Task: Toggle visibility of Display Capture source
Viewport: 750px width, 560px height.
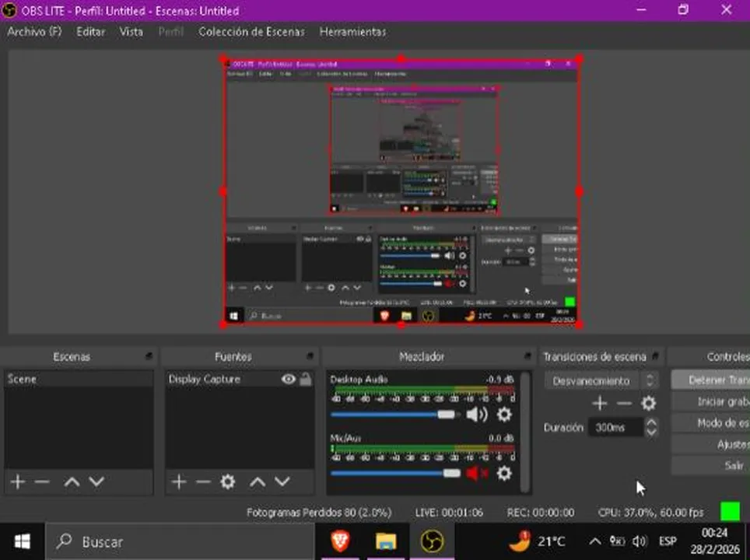Action: [x=289, y=380]
